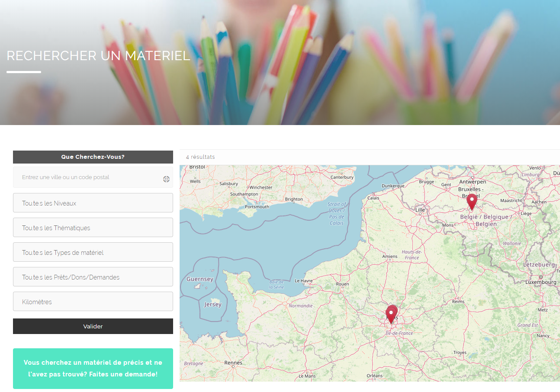Screen dimensions: 560x392
Task: Select the red map marker near Bruxelles
Action: click(471, 202)
